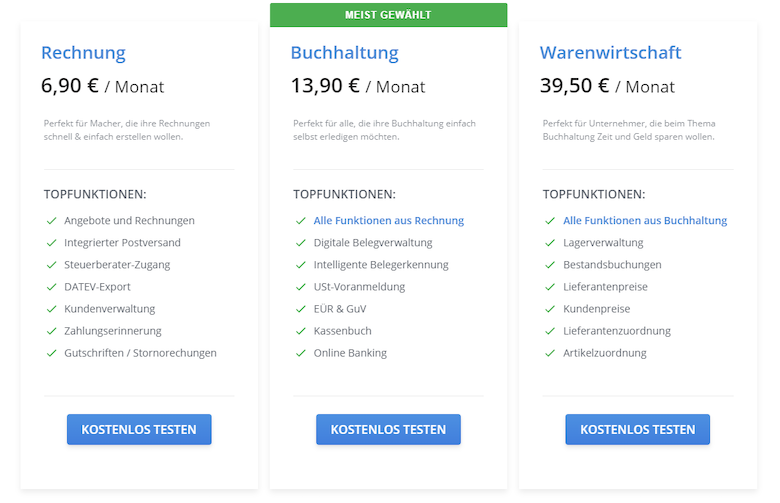Screen dimensions: 780x503
Task: Open the Rechnung plan title
Action: click(83, 53)
